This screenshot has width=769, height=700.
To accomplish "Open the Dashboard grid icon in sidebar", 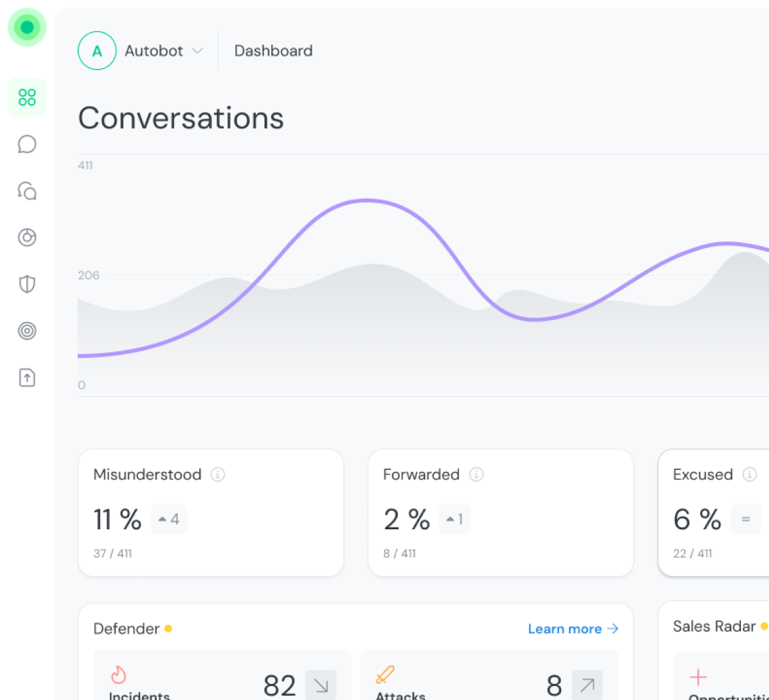I will point(27,97).
